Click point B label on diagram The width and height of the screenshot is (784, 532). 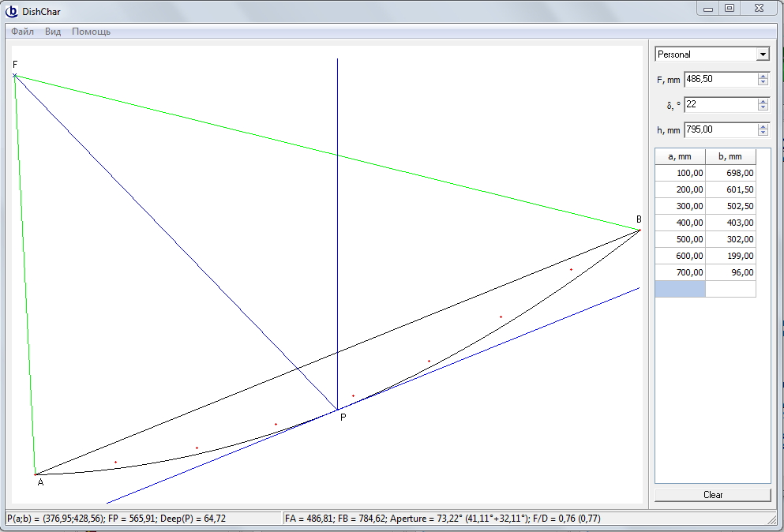[639, 219]
